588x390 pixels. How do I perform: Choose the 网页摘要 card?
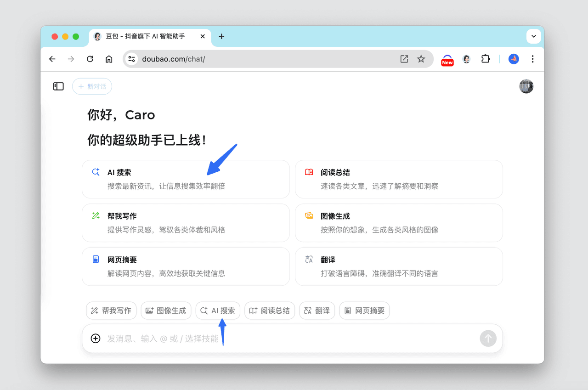pos(186,266)
